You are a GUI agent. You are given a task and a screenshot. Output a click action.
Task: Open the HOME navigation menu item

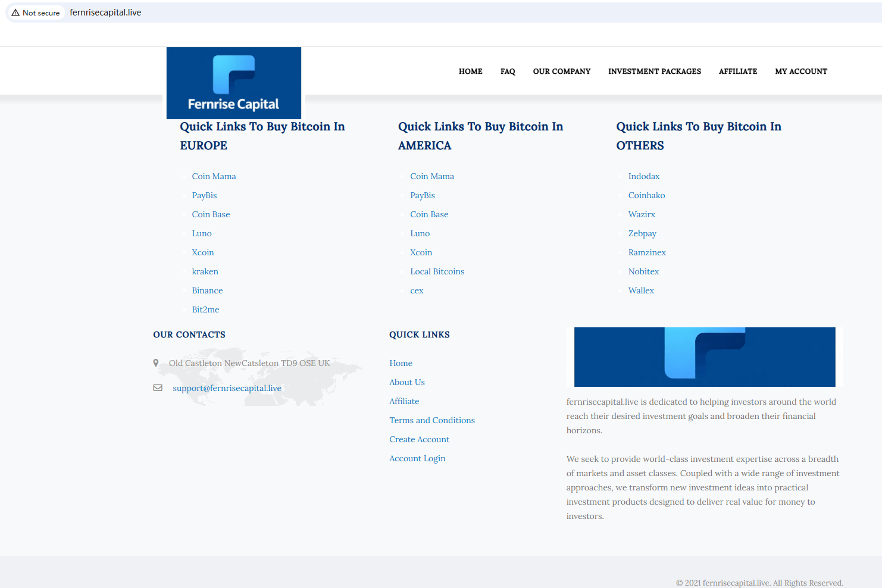pyautogui.click(x=470, y=71)
